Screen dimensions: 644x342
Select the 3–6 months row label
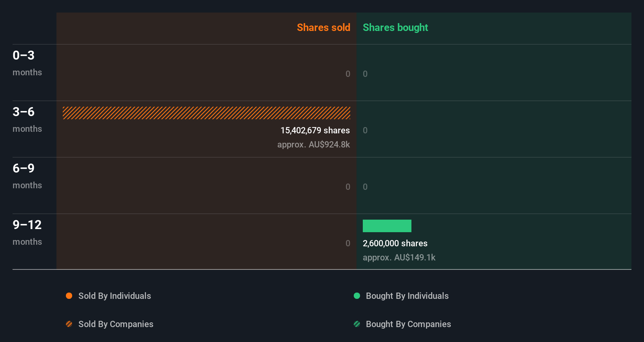click(x=27, y=120)
